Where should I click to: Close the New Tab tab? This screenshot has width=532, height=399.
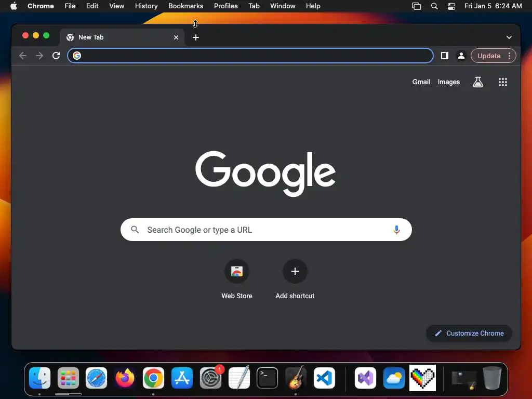pos(176,37)
